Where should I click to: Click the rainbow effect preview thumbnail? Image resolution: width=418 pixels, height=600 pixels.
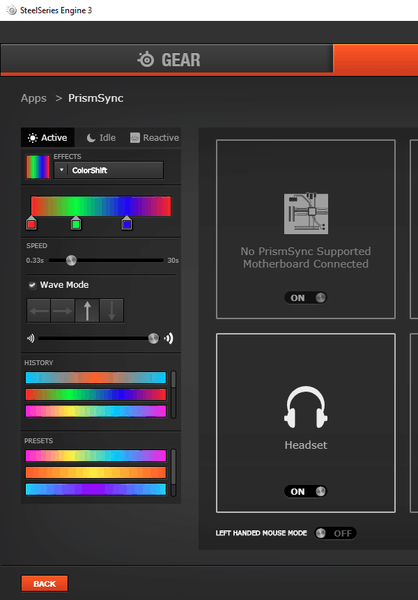[x=38, y=167]
